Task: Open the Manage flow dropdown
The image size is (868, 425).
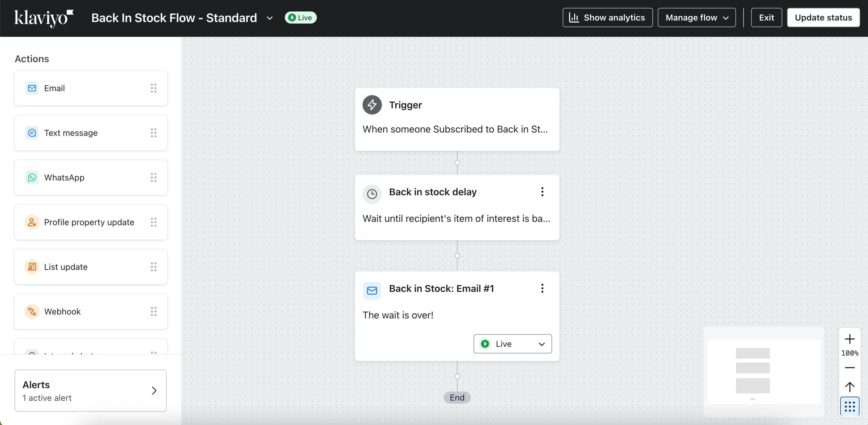Action: click(x=696, y=18)
